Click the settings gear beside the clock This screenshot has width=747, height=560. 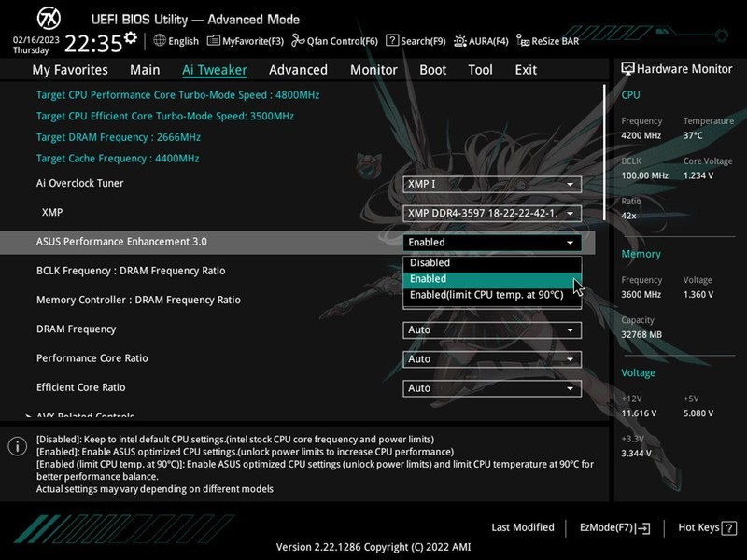(131, 37)
